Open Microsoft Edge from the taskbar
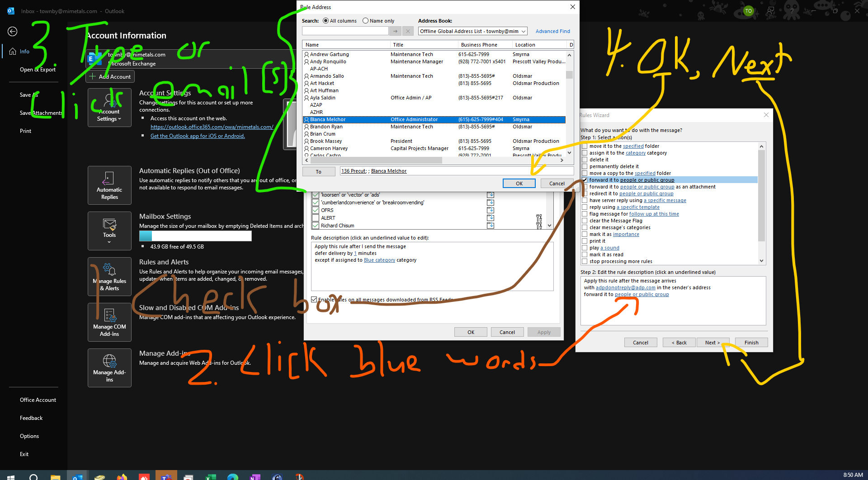The height and width of the screenshot is (480, 868). coord(233,477)
